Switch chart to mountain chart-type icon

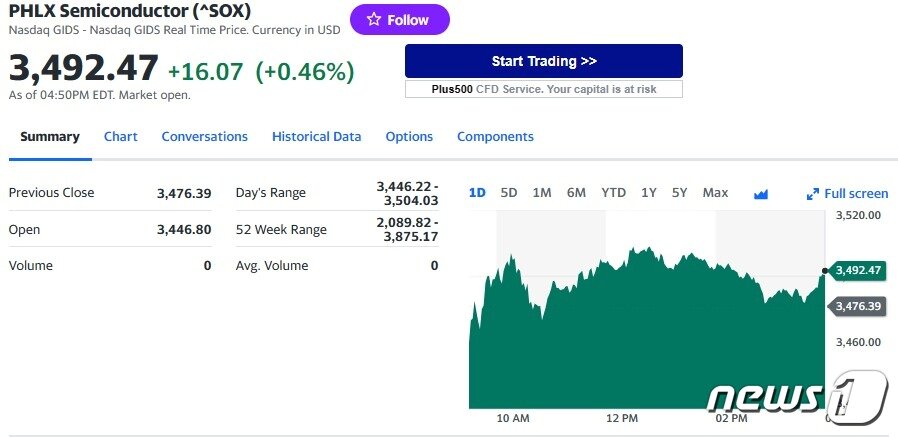coord(760,194)
